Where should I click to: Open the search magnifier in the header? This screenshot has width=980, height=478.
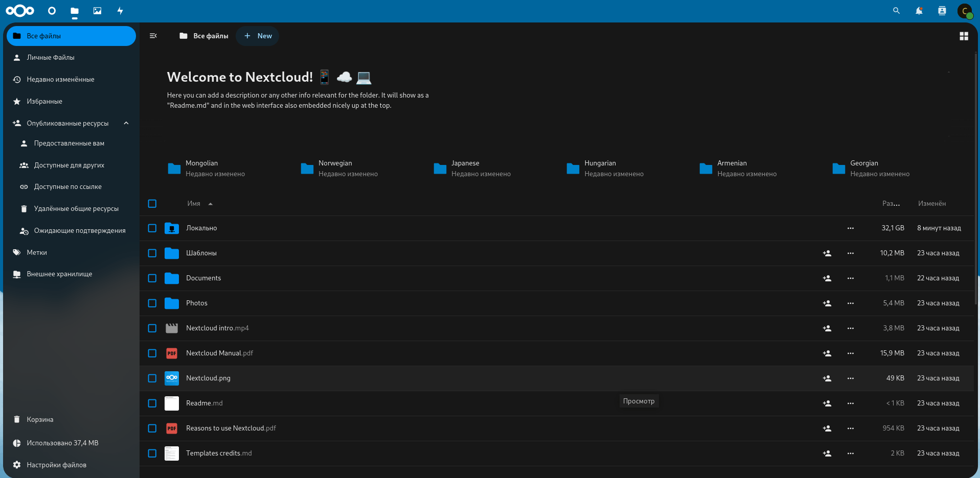(896, 11)
